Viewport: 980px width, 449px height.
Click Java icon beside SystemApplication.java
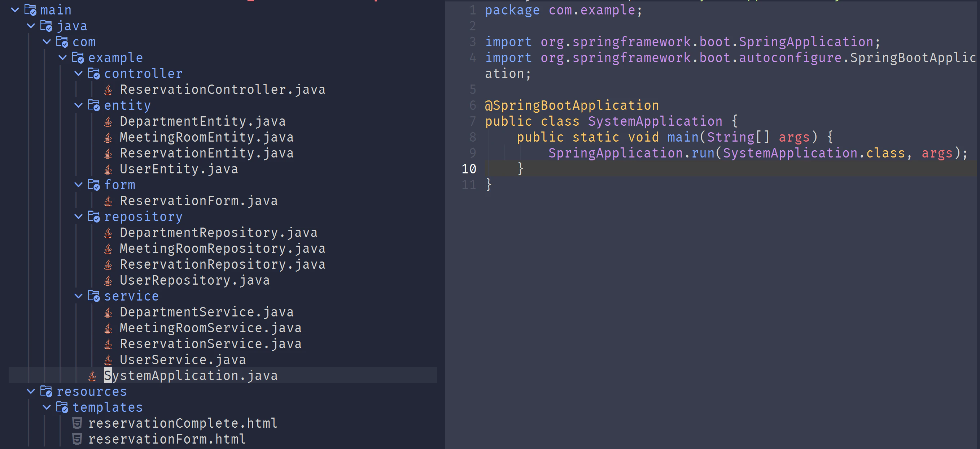tap(92, 376)
